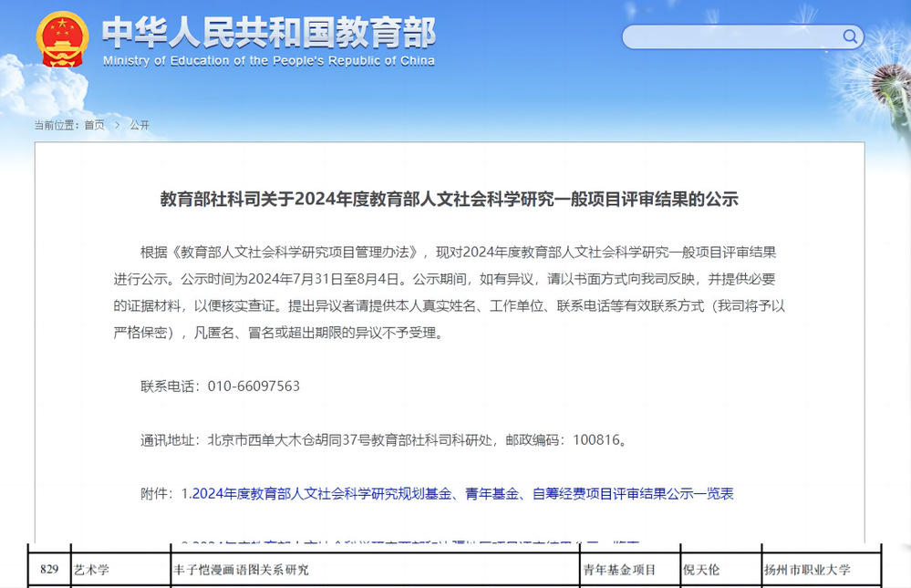This screenshot has height=588, width=911.
Task: Select the 青年基金项目 category cell
Action: point(619,570)
